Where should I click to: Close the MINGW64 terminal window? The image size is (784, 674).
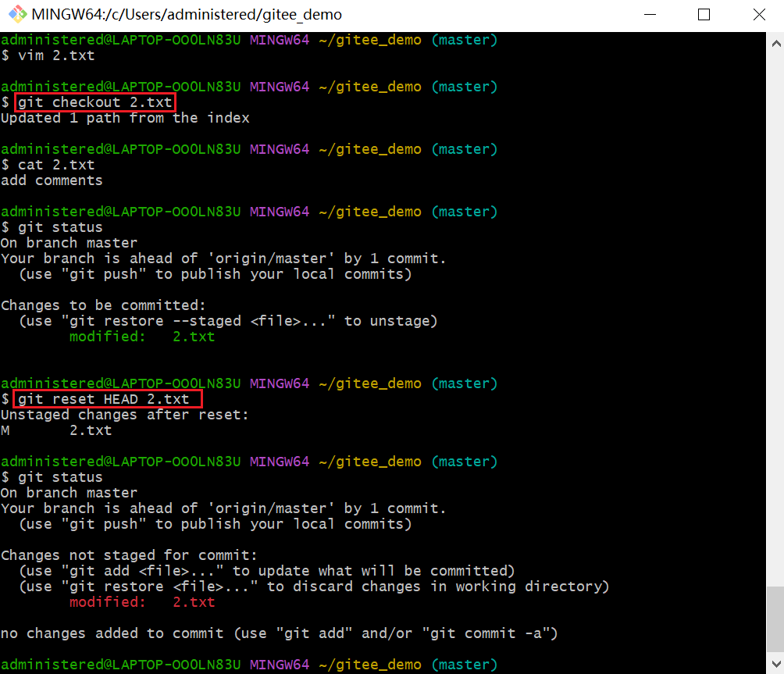point(759,15)
